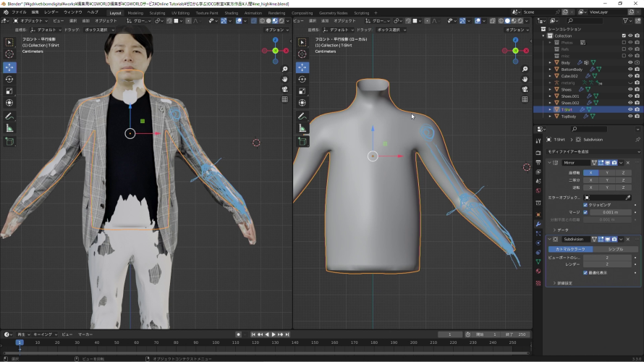This screenshot has height=362, width=644.
Task: Choose Simple subdivision type
Action: 616,249
